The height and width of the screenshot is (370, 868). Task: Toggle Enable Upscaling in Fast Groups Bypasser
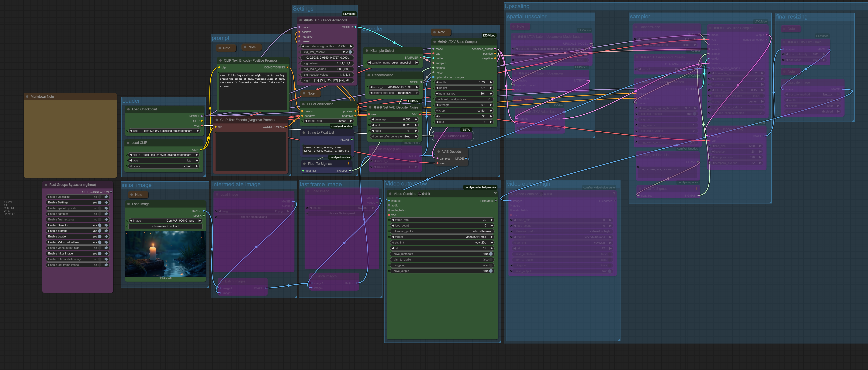click(x=100, y=197)
